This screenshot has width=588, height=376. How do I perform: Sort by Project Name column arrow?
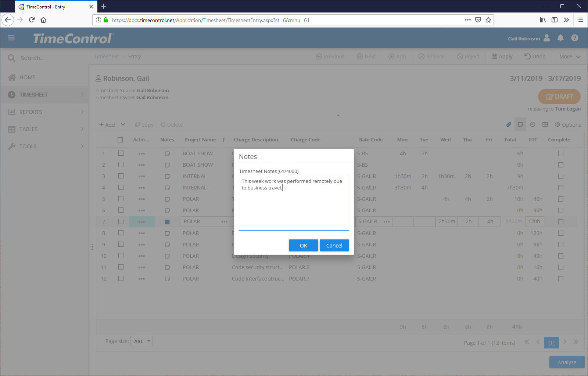[x=223, y=140]
